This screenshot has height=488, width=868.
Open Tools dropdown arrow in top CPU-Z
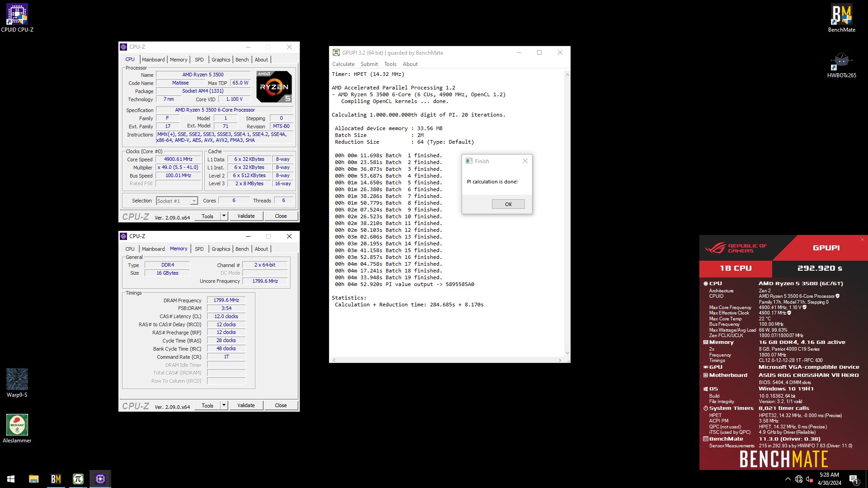224,216
